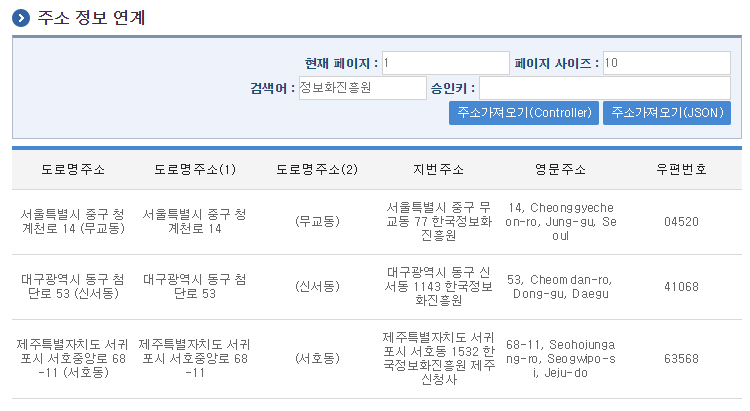
Task: Click 주소가져오기(JSON) button
Action: point(667,113)
